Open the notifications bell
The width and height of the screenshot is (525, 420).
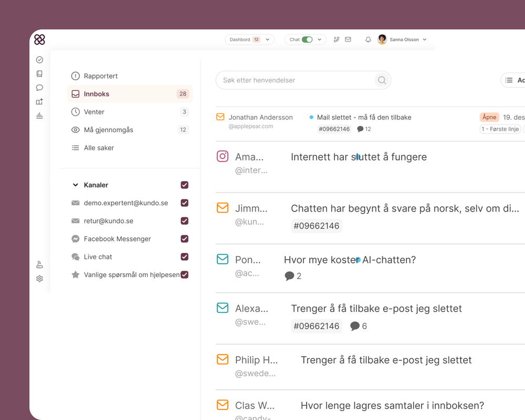pyautogui.click(x=368, y=39)
